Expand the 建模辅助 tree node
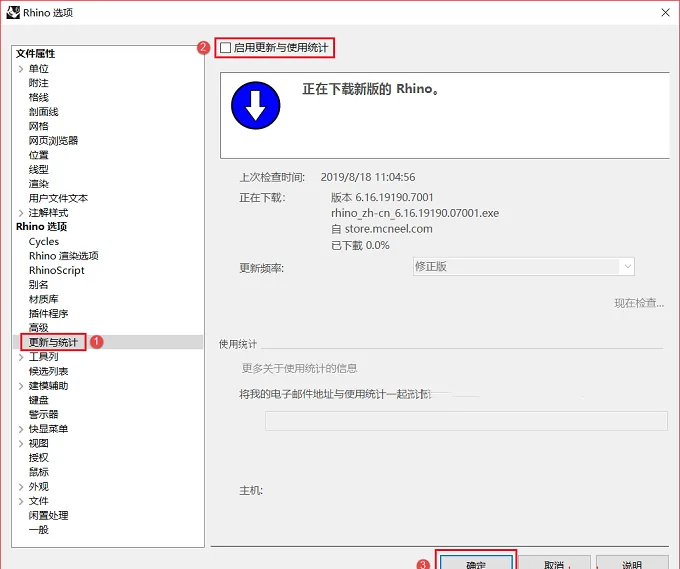This screenshot has width=680, height=569. pos(21,386)
